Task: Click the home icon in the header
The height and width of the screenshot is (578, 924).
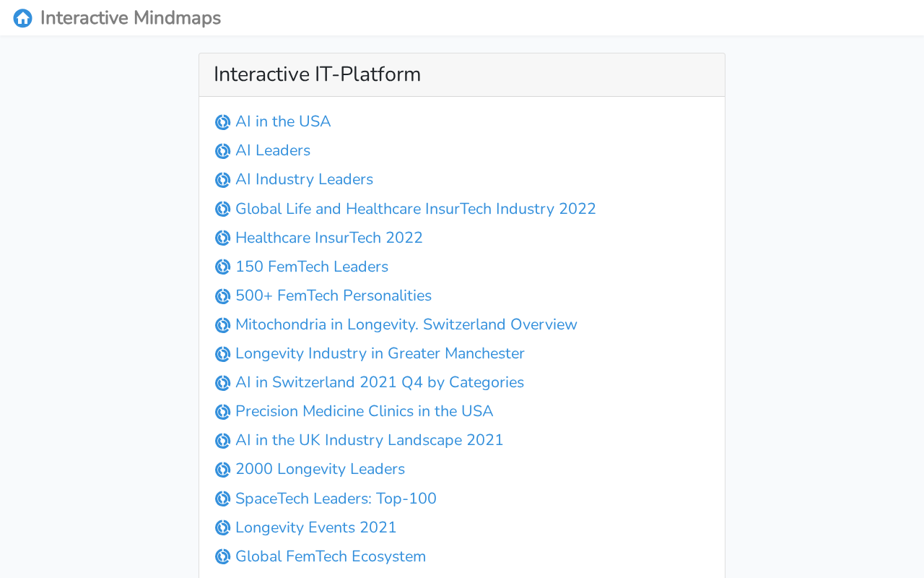Action: pos(22,18)
